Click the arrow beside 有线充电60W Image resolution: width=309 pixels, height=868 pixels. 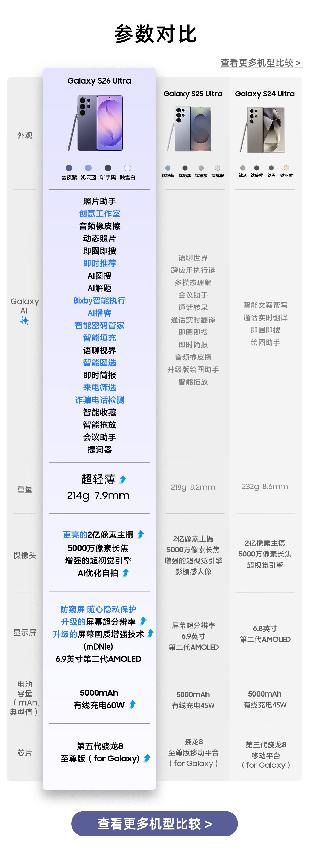tap(132, 705)
